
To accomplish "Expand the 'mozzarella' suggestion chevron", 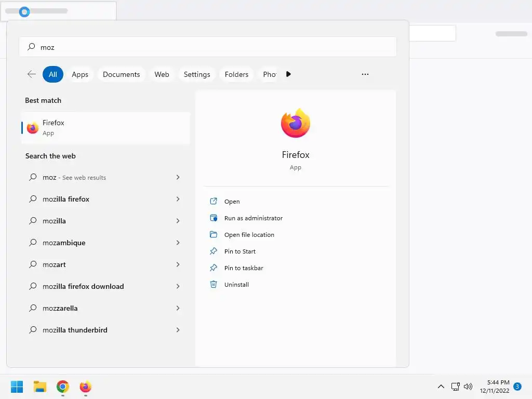I will tap(178, 308).
